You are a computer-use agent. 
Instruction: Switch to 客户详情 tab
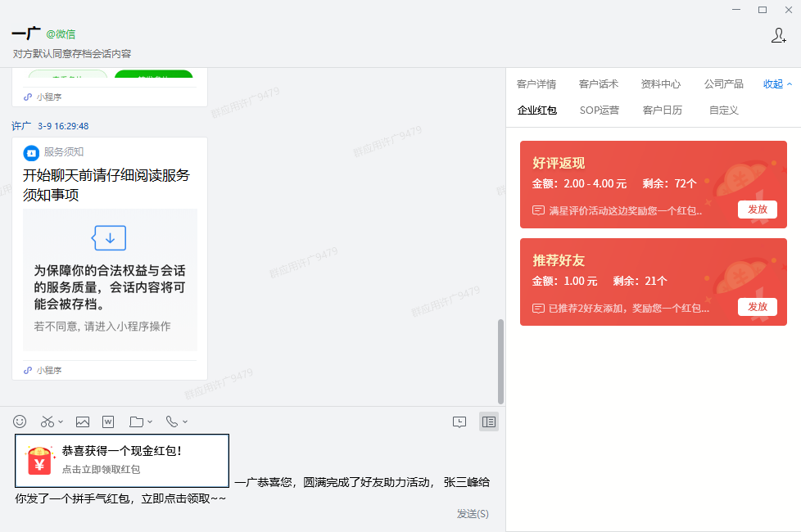tap(536, 83)
